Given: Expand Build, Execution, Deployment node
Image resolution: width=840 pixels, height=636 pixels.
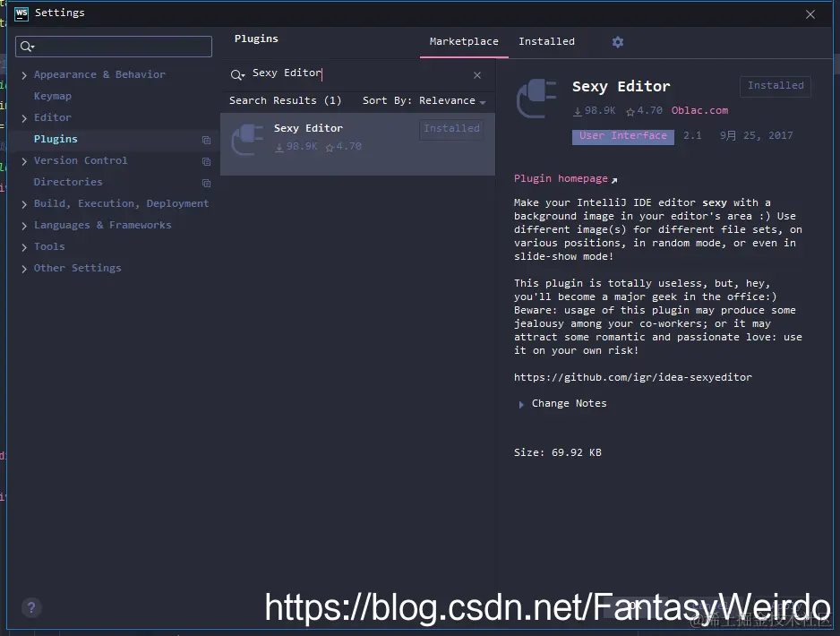Looking at the screenshot, I should [24, 204].
